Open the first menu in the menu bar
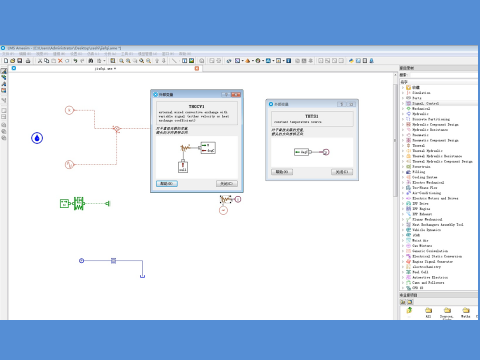480x360 pixels. coord(8,54)
